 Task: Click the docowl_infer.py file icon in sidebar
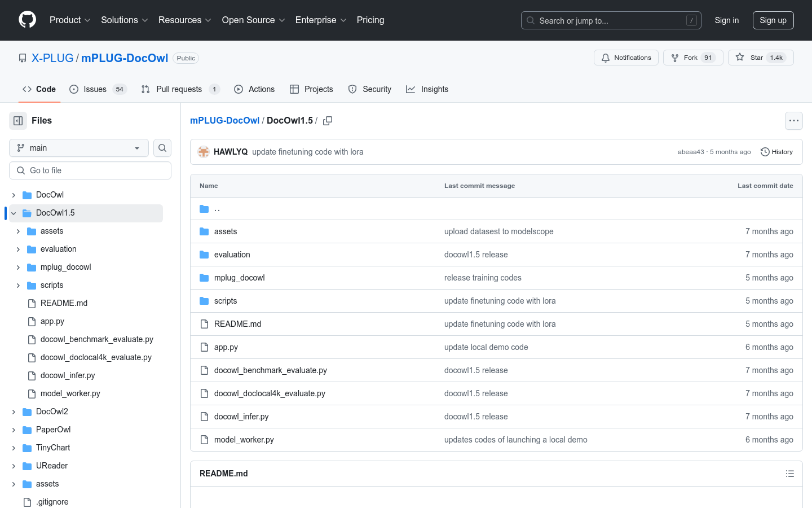[32, 375]
